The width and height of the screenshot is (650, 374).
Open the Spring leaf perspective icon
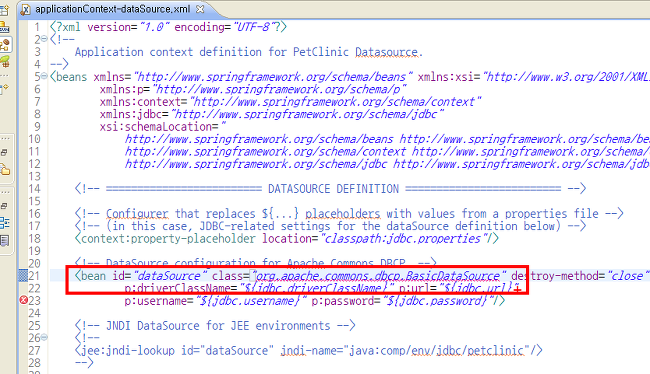pyautogui.click(x=5, y=62)
